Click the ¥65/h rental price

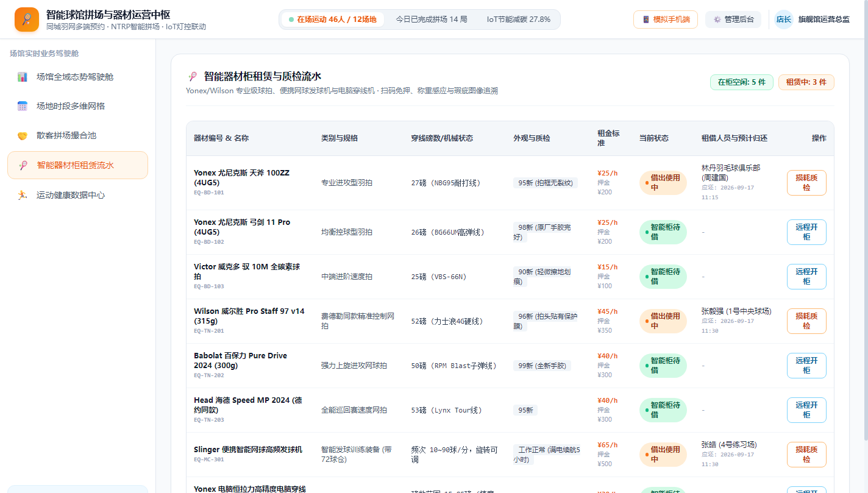[607, 445]
